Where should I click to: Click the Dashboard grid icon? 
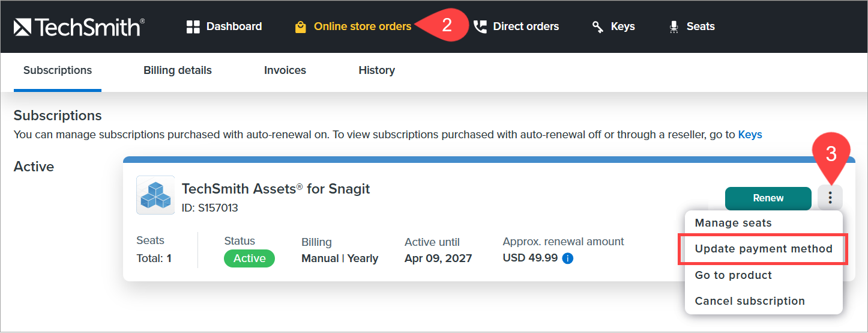(193, 26)
